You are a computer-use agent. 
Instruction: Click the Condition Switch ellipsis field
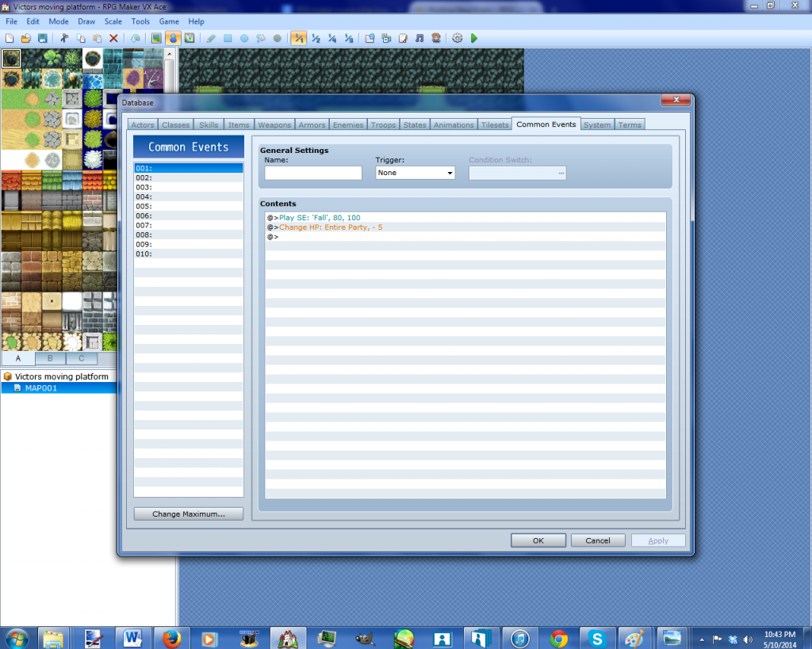[x=517, y=173]
